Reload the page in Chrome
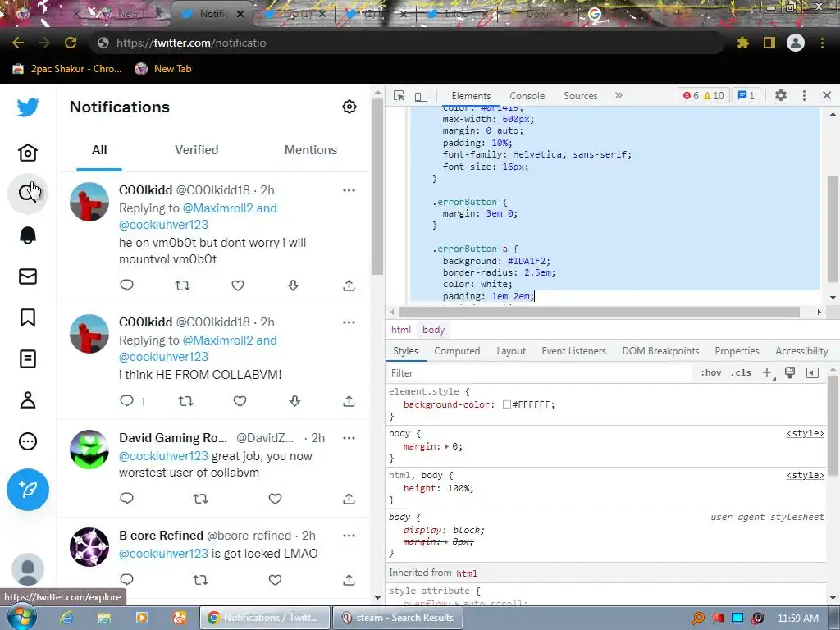840x630 pixels. [x=71, y=43]
